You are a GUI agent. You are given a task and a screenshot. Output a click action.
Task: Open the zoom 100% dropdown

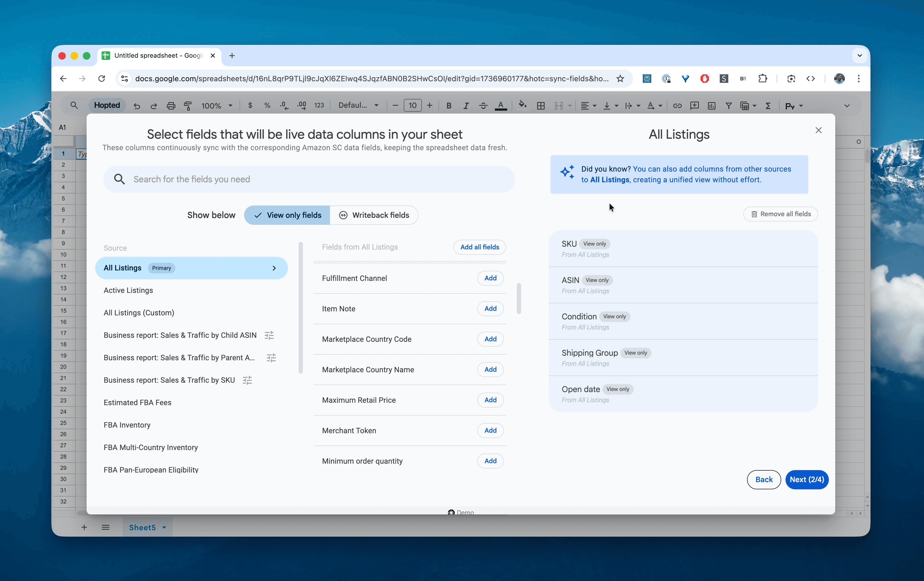pyautogui.click(x=217, y=106)
